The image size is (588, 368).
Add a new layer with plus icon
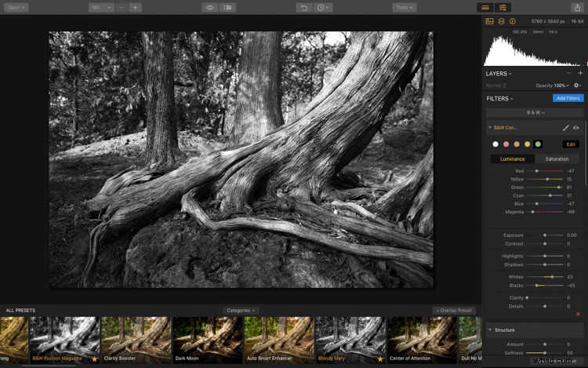580,73
